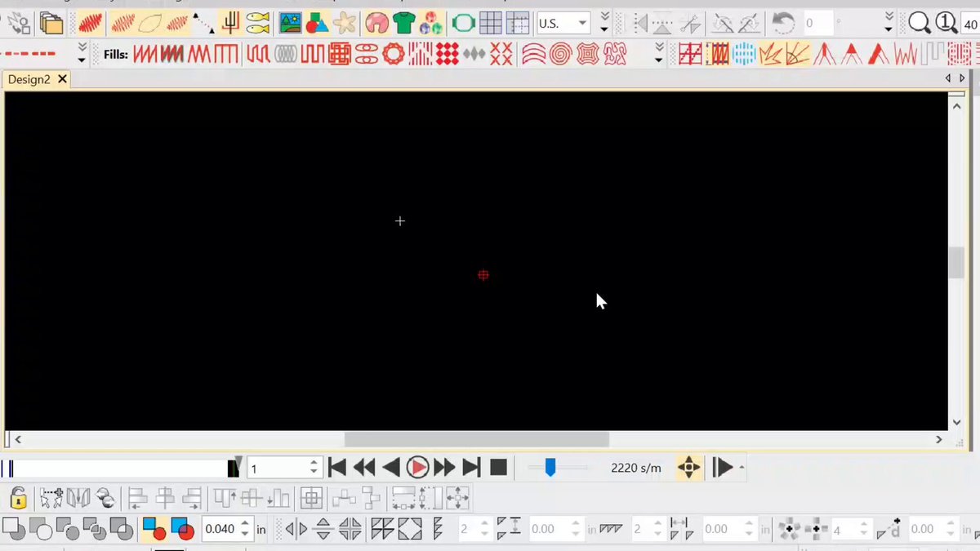Play the stitch simulation
This screenshot has height=551, width=980.
pos(417,468)
